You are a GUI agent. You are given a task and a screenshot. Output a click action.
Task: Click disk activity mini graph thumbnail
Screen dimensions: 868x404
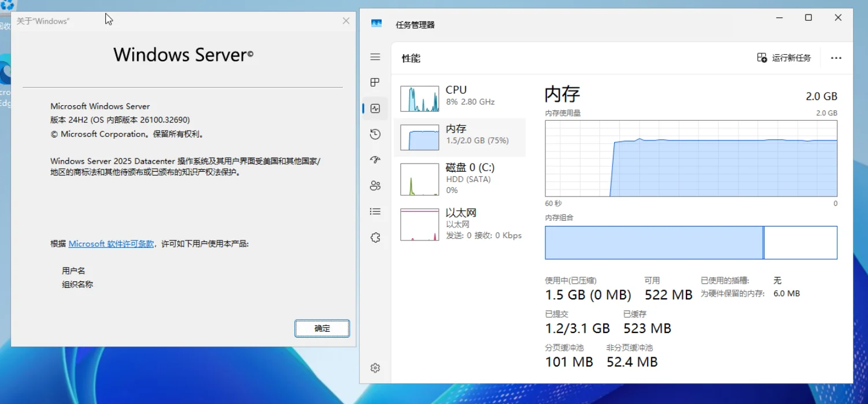[x=420, y=179]
